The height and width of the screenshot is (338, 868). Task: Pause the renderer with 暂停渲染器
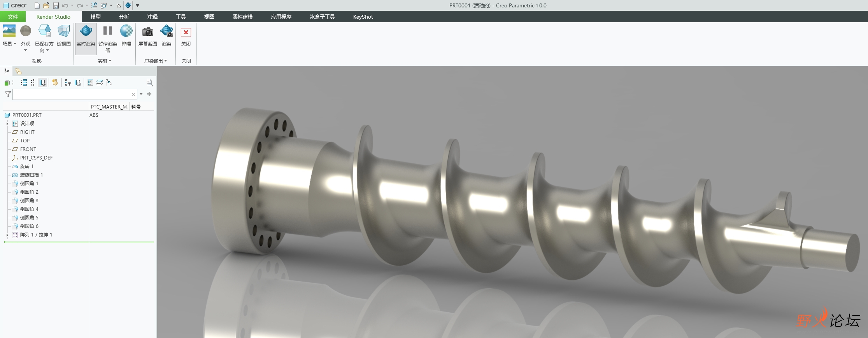click(107, 38)
